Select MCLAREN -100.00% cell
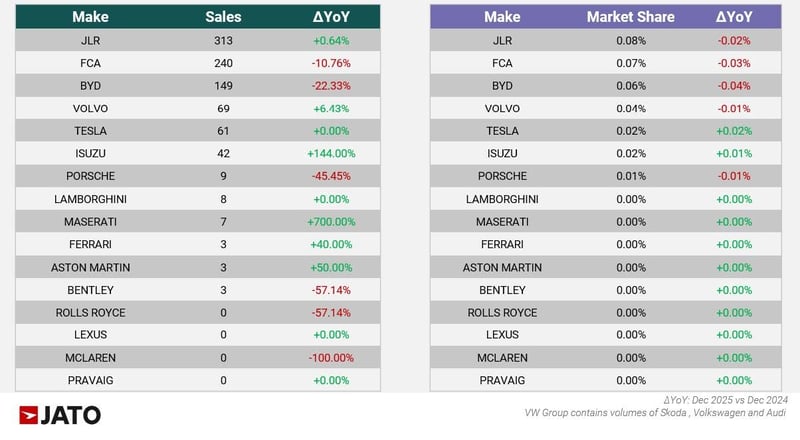This screenshot has height=440, width=800. 330,357
